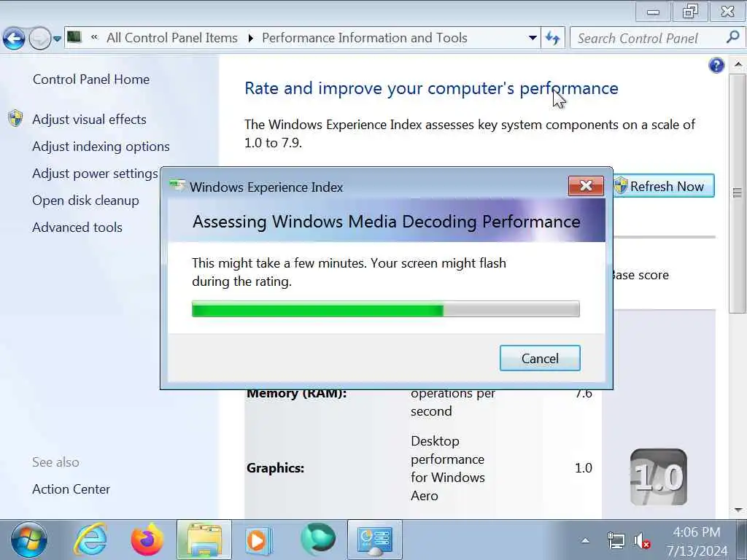Open Adjust indexing options
This screenshot has height=560, width=747.
click(x=101, y=146)
